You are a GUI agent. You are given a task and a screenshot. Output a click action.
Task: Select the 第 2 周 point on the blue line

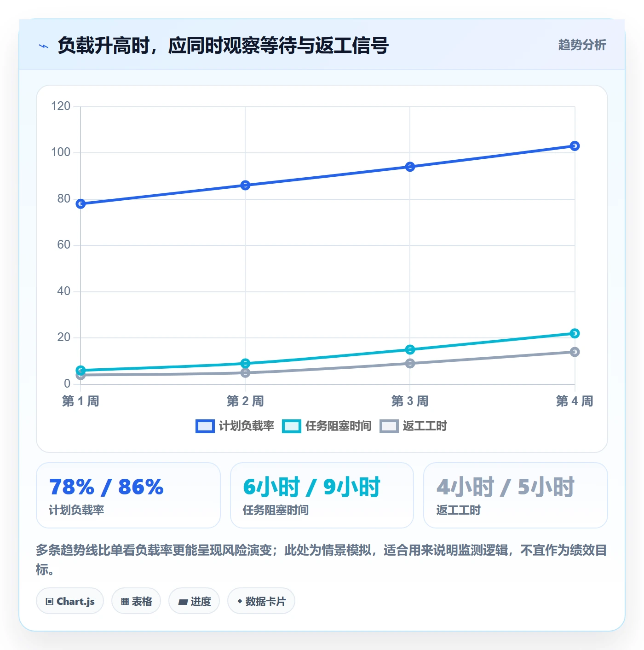click(x=245, y=185)
